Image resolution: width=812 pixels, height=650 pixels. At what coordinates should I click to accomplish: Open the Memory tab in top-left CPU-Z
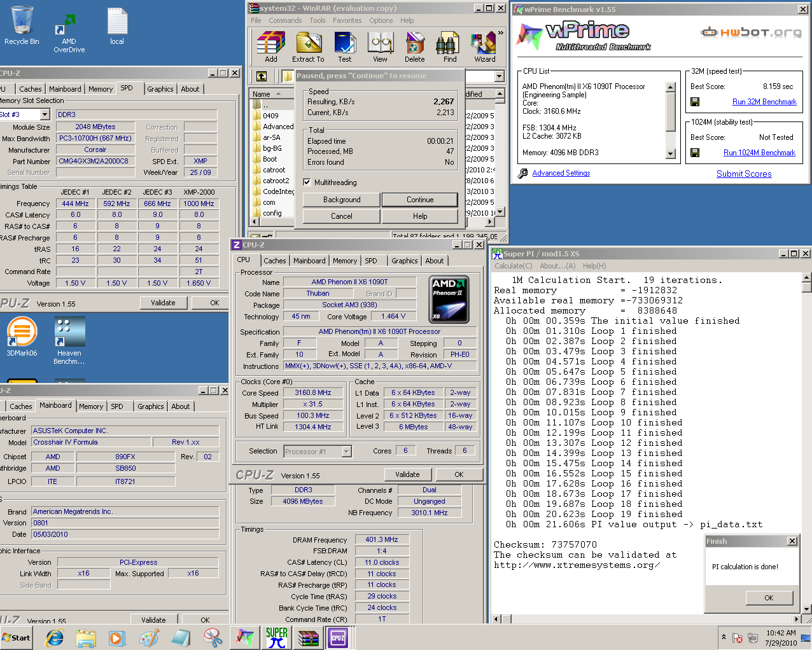101,89
